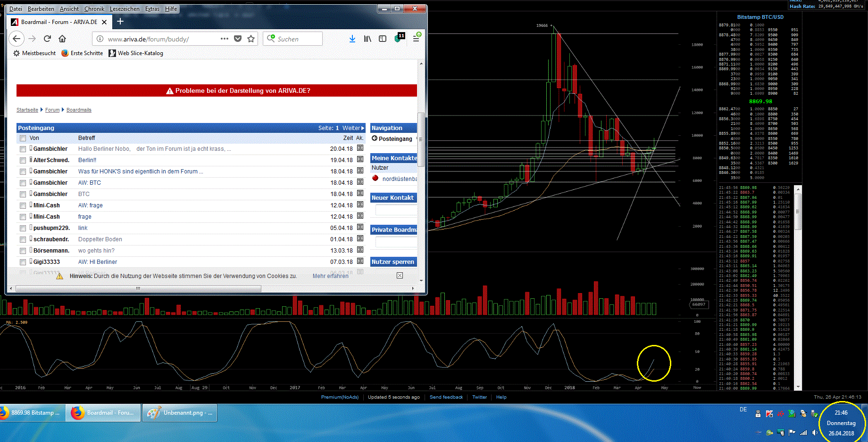The width and height of the screenshot is (868, 442).
Task: Click action icon for AlterSchwed. 19.04.18 message
Action: (360, 159)
